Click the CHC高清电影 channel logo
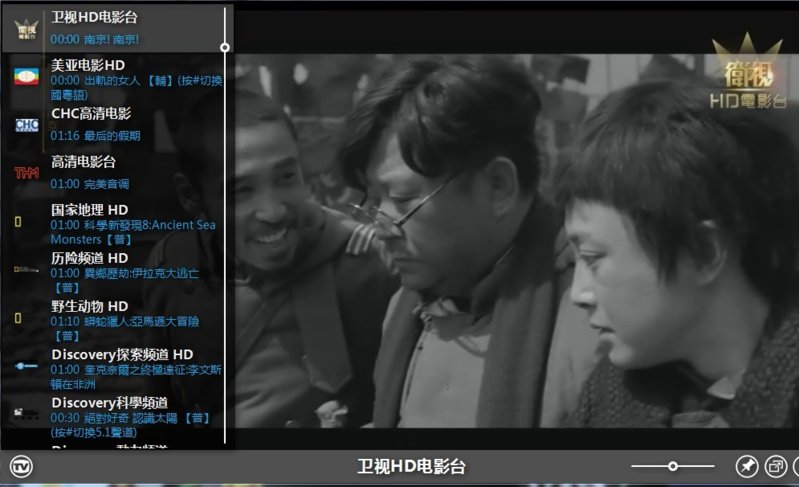 tap(26, 125)
